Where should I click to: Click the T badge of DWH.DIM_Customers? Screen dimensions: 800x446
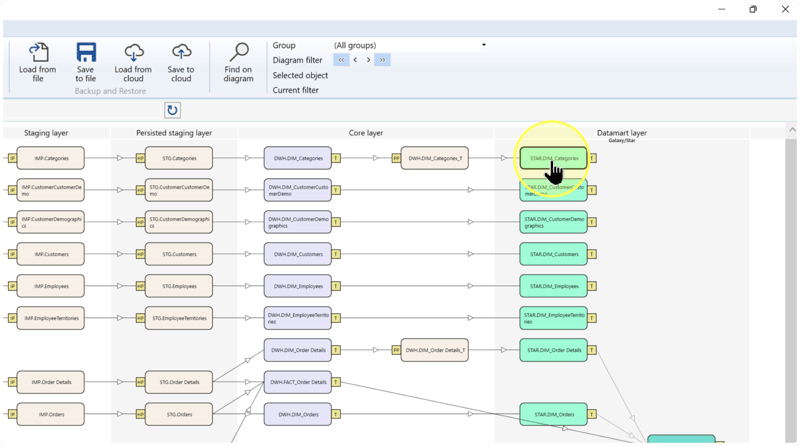coord(336,254)
